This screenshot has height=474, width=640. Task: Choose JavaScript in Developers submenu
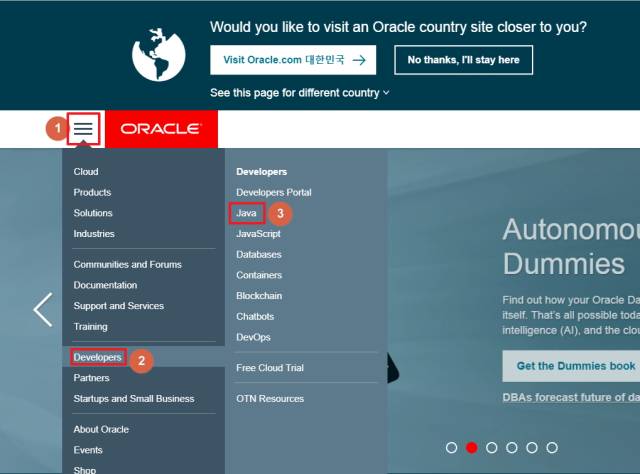(x=258, y=234)
